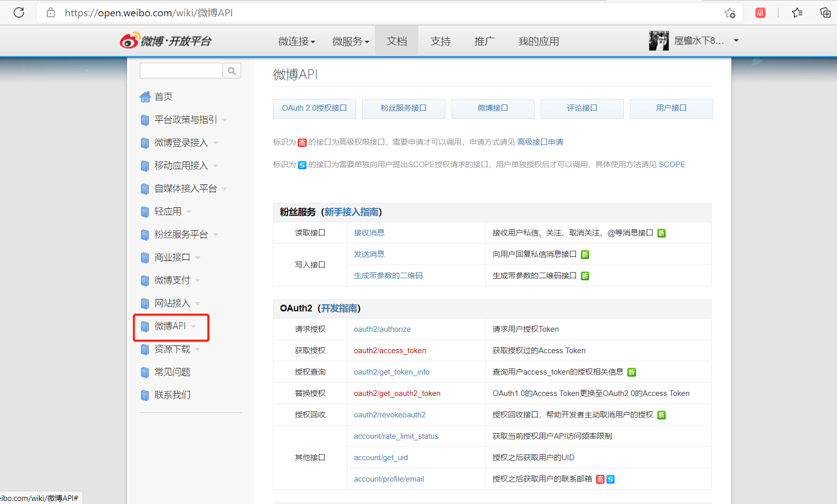Screen dimensions: 837x504
Task: Expand arrow beside 商业接口
Action: (198, 258)
